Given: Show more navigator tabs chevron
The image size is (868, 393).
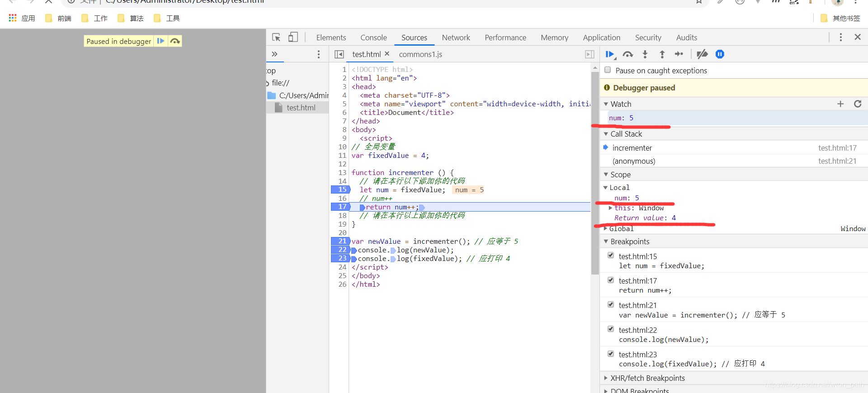Looking at the screenshot, I should point(274,54).
